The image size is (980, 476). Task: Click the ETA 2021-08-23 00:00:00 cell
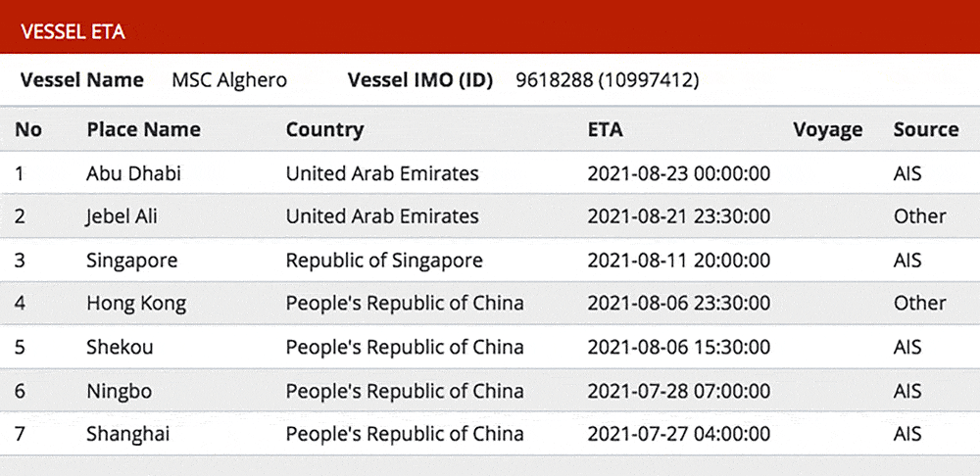(x=678, y=173)
